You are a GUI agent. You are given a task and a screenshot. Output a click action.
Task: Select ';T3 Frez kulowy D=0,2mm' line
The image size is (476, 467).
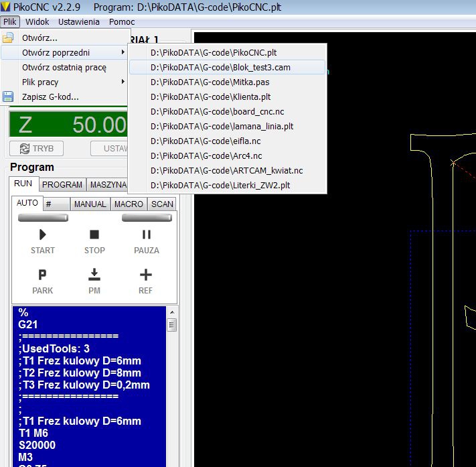[90, 385]
